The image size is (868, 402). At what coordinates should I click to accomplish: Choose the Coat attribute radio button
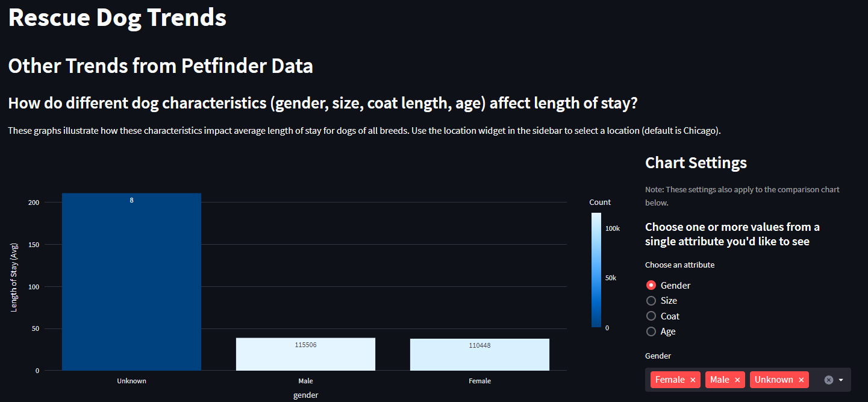click(x=651, y=316)
